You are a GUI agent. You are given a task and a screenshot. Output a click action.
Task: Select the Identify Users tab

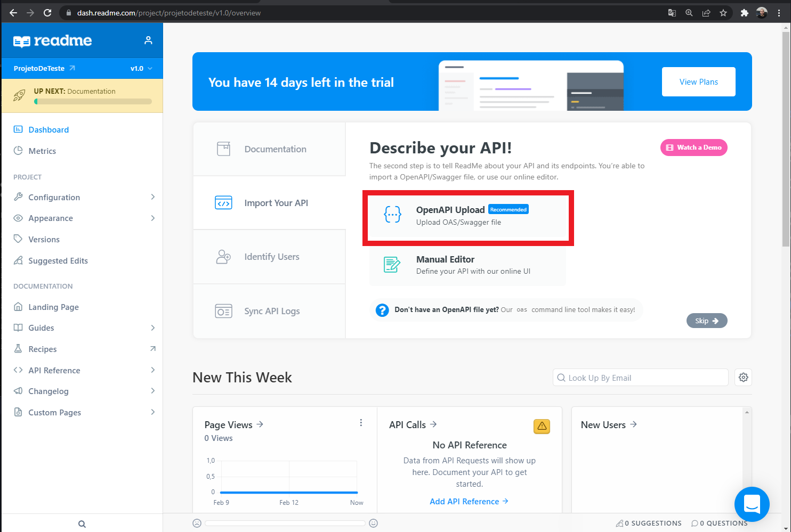pyautogui.click(x=269, y=257)
